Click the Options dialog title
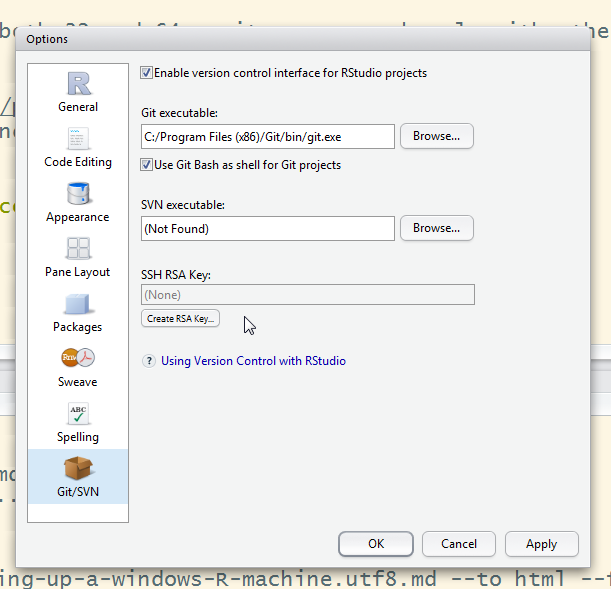 tap(47, 39)
